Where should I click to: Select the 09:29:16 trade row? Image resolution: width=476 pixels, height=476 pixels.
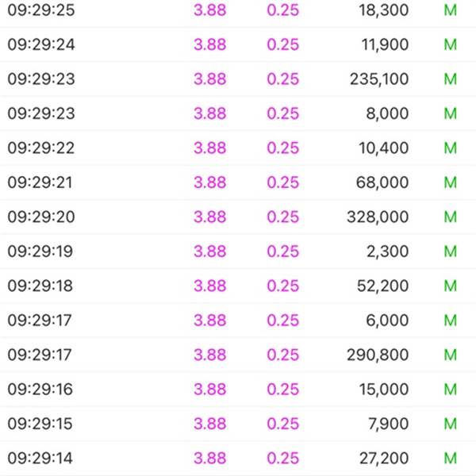click(238, 390)
